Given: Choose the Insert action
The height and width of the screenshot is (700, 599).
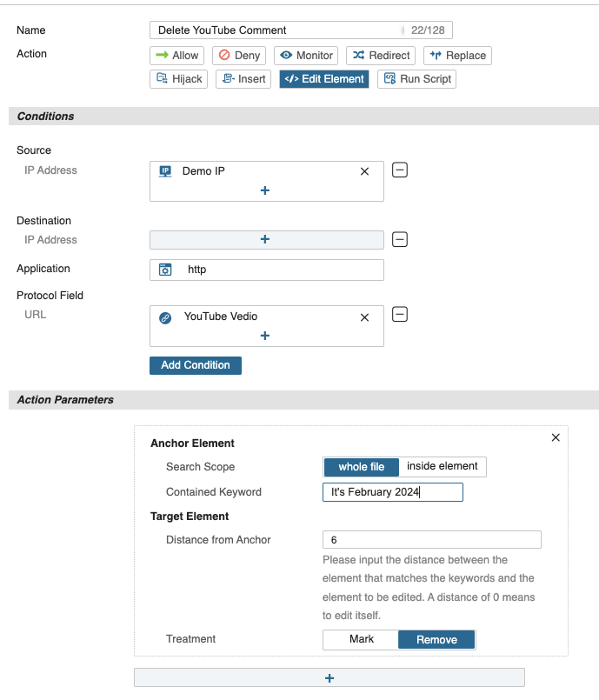Looking at the screenshot, I should click(243, 79).
